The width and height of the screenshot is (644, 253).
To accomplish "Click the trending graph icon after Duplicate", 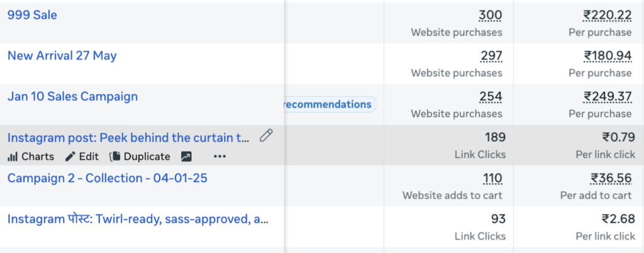I will pyautogui.click(x=186, y=157).
